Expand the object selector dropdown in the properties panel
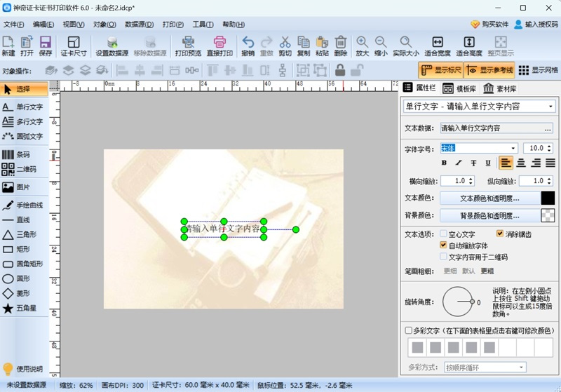 [x=550, y=107]
